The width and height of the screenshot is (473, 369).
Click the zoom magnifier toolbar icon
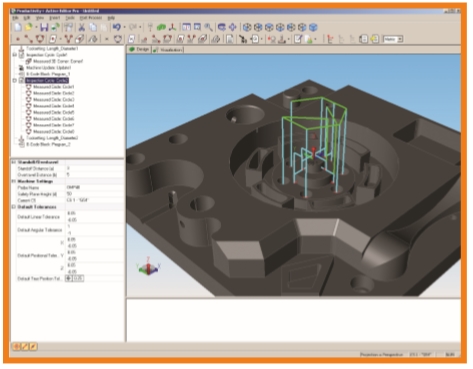[208, 27]
